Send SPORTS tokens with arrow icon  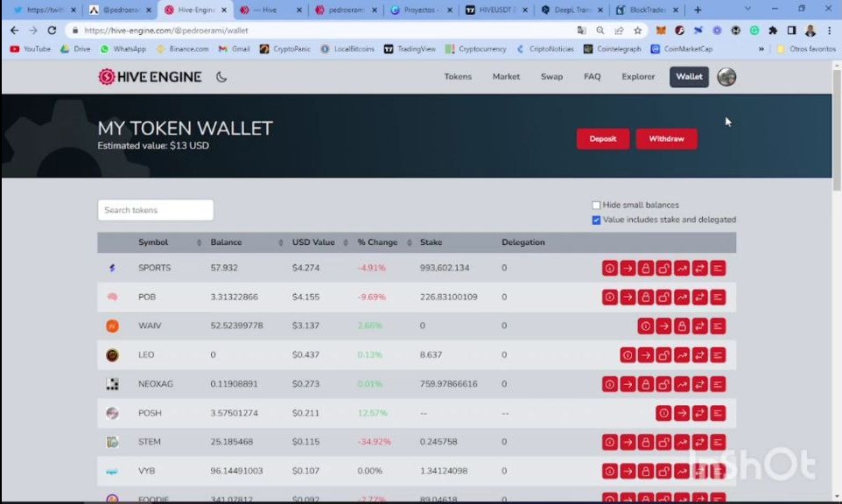(628, 268)
